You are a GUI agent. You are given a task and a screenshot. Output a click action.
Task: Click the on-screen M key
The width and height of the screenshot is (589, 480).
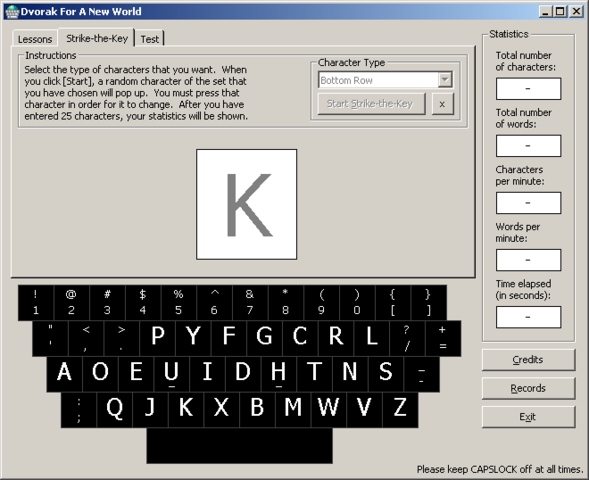point(293,409)
